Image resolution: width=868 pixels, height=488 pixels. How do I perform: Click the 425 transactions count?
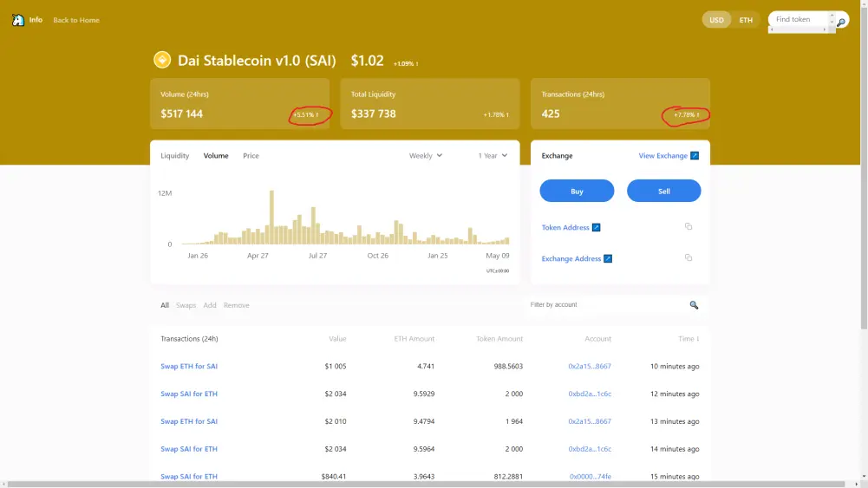click(x=551, y=114)
